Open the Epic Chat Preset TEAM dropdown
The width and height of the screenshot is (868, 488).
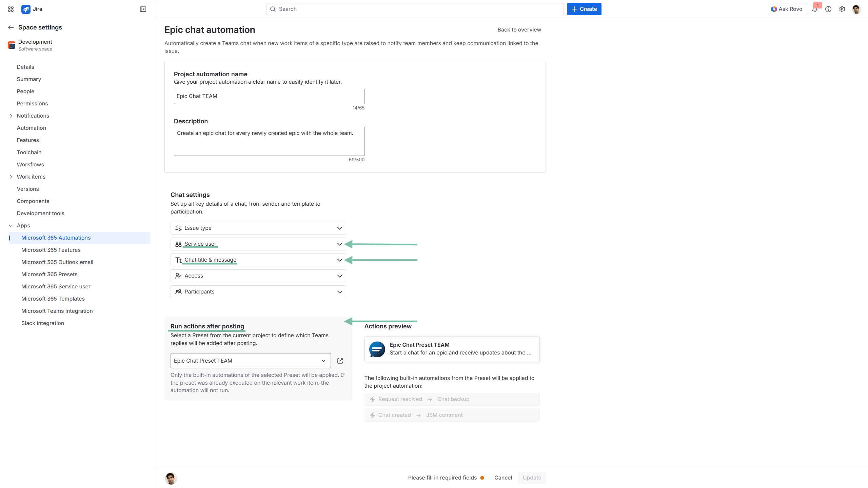click(250, 361)
